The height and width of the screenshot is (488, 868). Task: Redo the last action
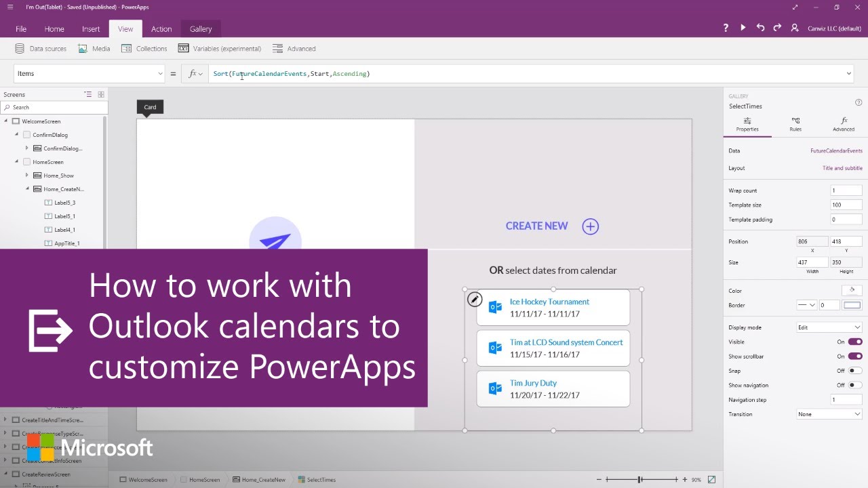[777, 28]
